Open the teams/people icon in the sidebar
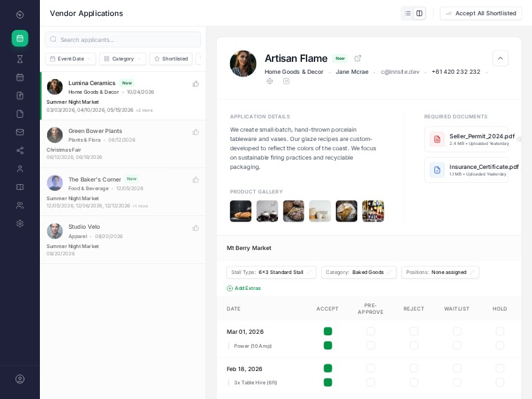This screenshot has height=399, width=532. pos(20,205)
